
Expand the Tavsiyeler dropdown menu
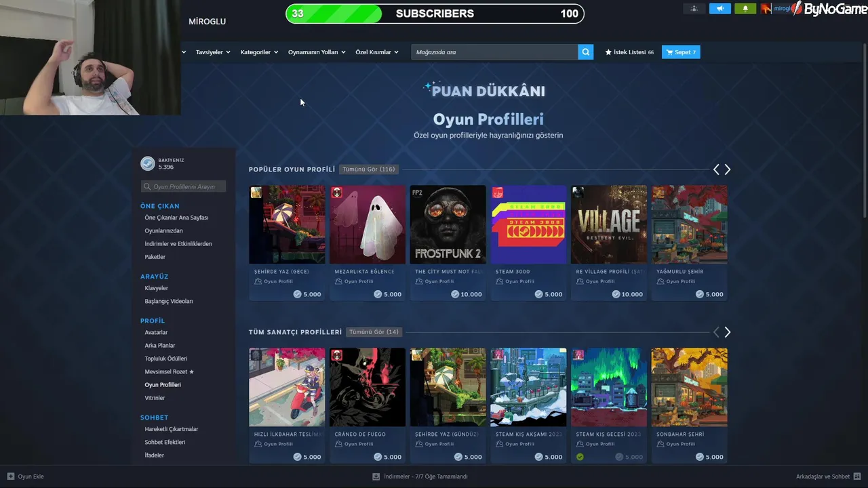[213, 52]
